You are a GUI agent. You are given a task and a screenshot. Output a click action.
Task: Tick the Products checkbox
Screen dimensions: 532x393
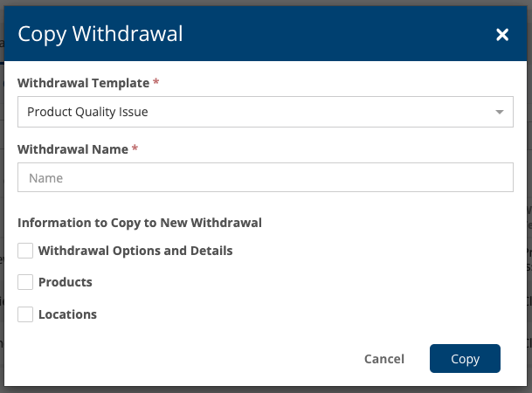(x=26, y=282)
